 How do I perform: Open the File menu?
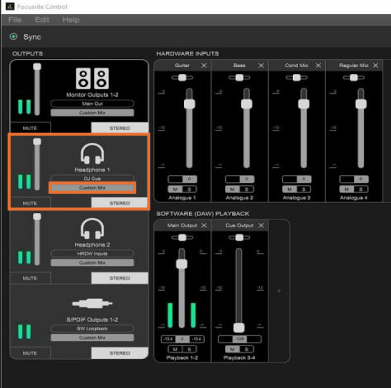click(15, 20)
